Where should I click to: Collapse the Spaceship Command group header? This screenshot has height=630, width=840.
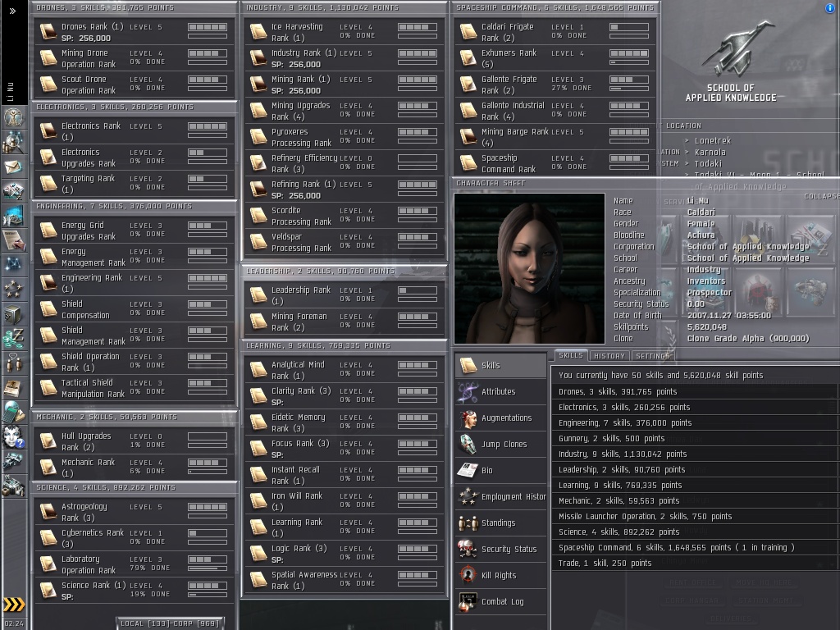(x=555, y=7)
